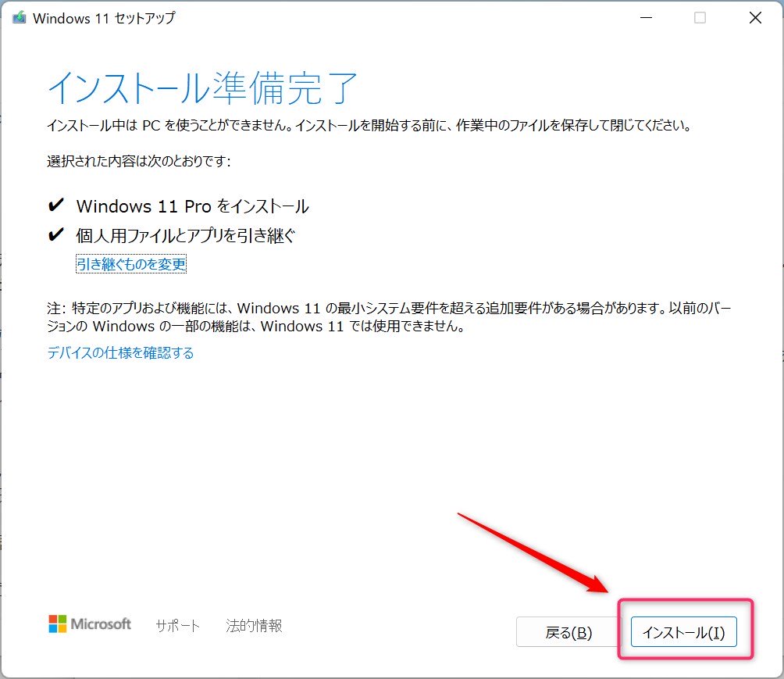Open the サポート link

[x=177, y=625]
